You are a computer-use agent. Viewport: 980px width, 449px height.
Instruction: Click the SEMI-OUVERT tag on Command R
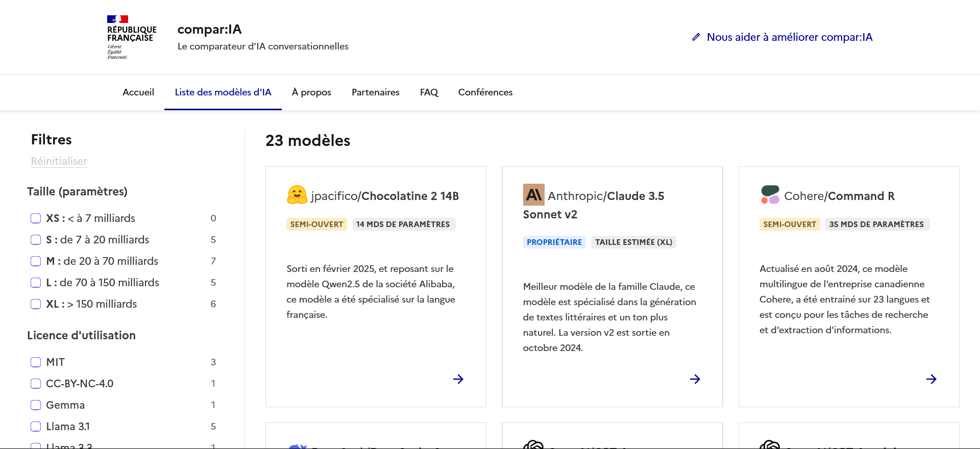tap(789, 224)
